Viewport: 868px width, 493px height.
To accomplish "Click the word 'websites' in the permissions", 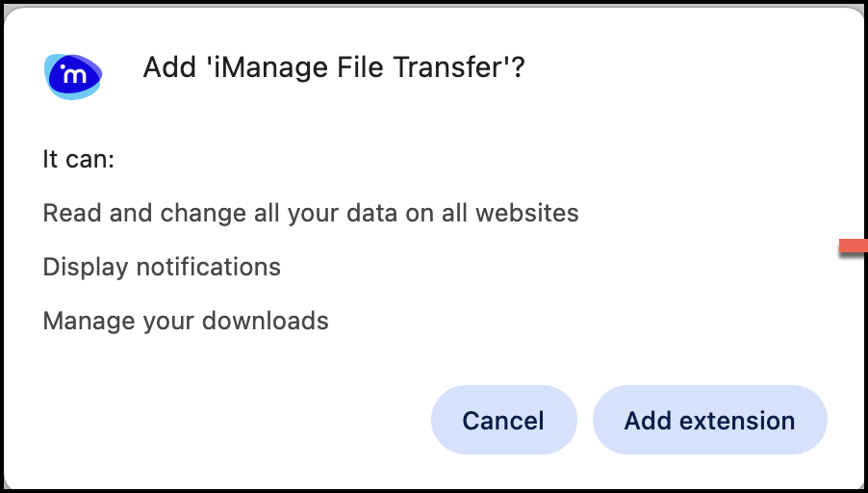I will point(533,213).
